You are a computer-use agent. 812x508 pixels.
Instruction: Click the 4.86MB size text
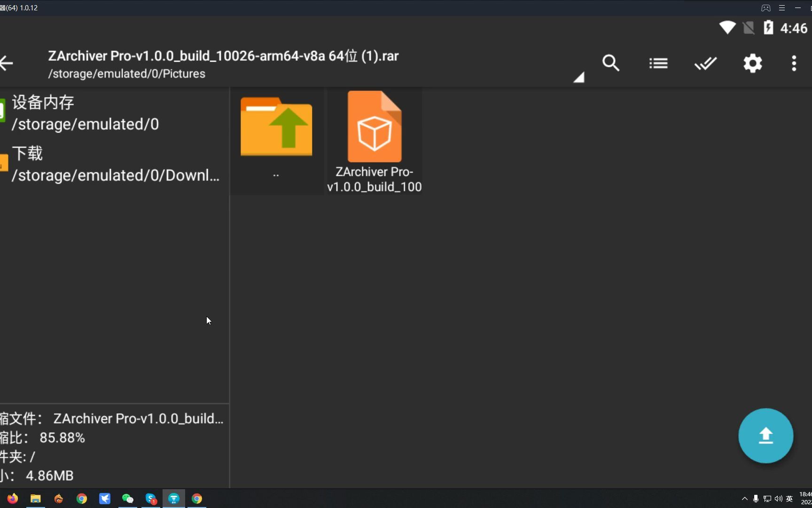click(x=49, y=476)
